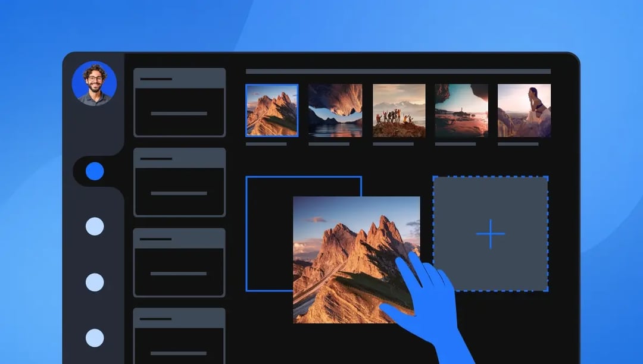Select the sea cave sunset thumbnail
643x364 pixels.
(461, 111)
